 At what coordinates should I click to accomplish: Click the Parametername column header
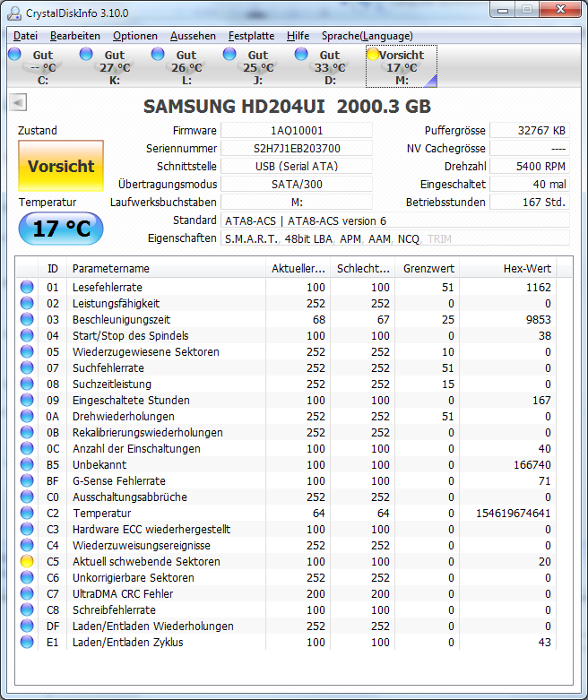[x=166, y=268]
